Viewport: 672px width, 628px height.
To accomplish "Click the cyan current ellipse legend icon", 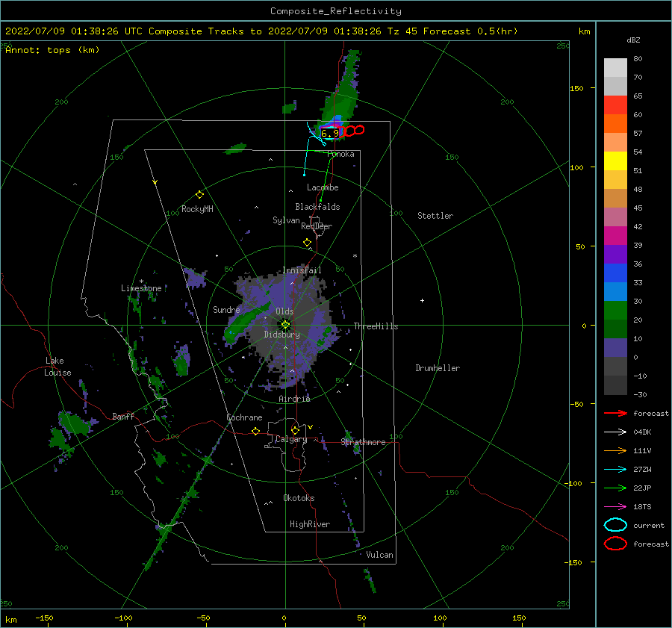I will coord(615,525).
